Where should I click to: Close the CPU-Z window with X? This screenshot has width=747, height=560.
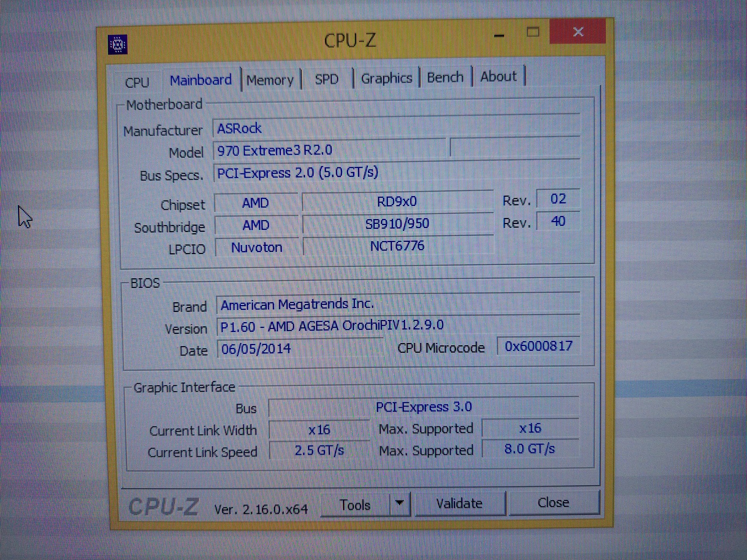pyautogui.click(x=578, y=31)
